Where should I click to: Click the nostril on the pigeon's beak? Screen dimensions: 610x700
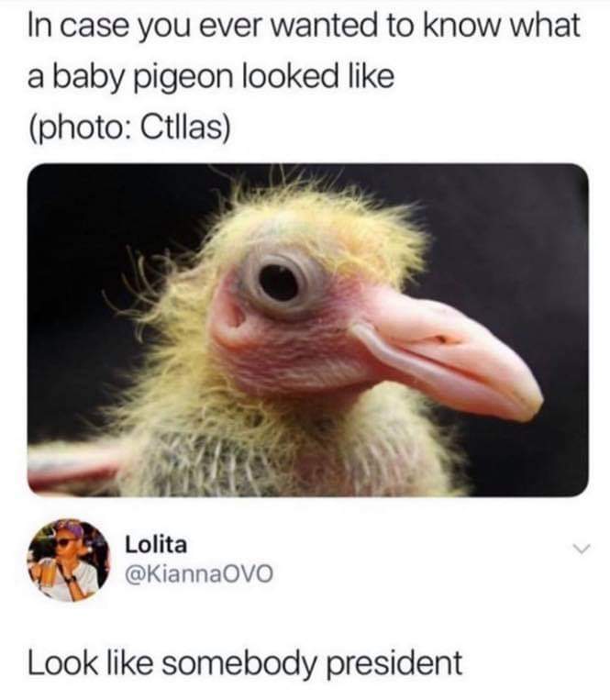pyautogui.click(x=442, y=339)
